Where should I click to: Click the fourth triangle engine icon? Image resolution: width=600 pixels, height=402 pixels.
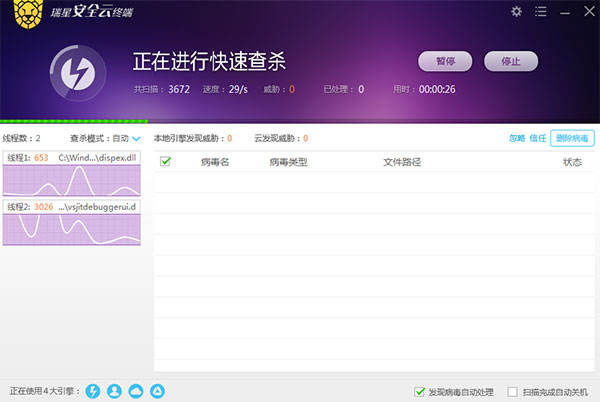point(158,391)
